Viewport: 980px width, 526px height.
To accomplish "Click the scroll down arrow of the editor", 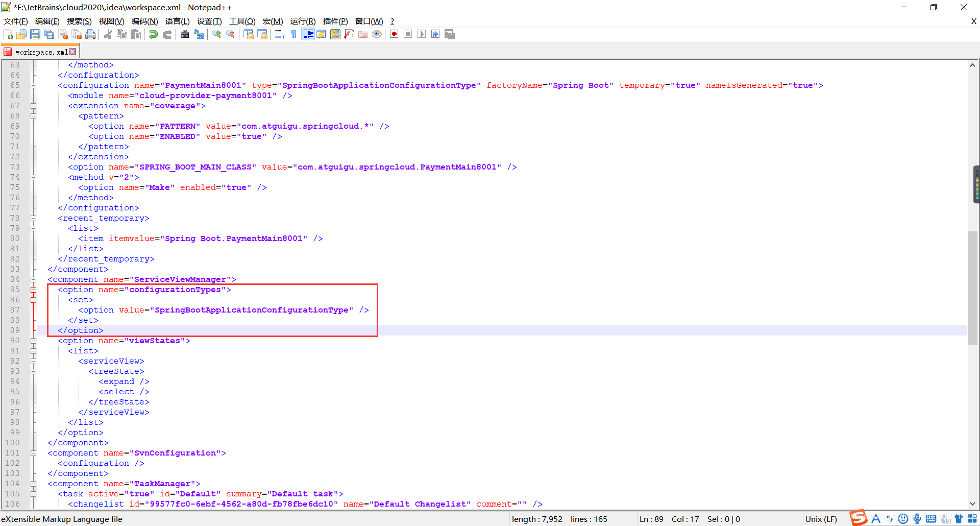I will click(972, 504).
